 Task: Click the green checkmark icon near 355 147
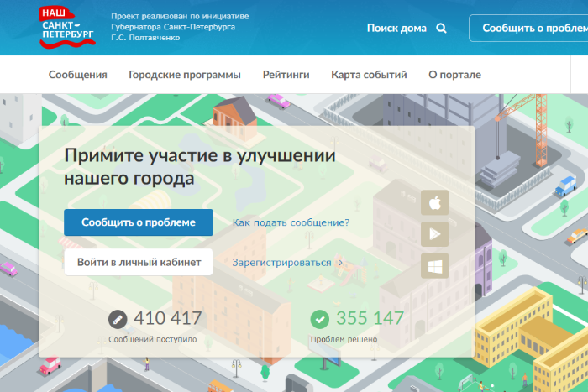click(319, 319)
